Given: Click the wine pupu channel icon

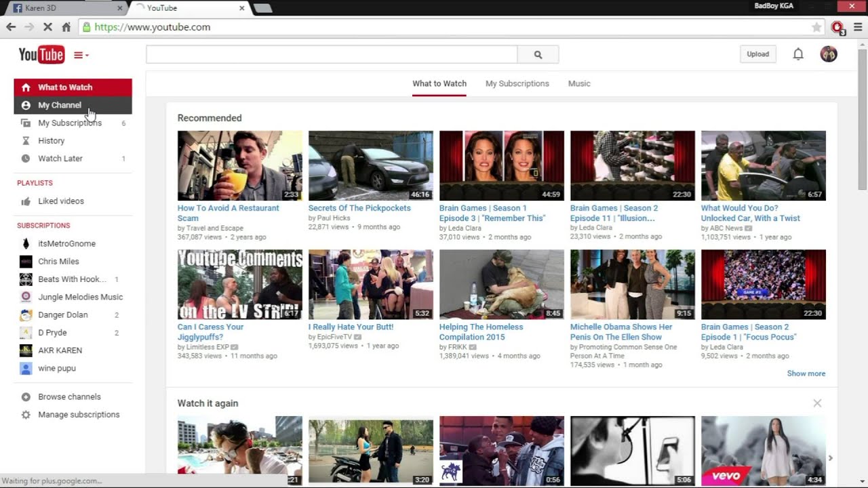Looking at the screenshot, I should 26,368.
